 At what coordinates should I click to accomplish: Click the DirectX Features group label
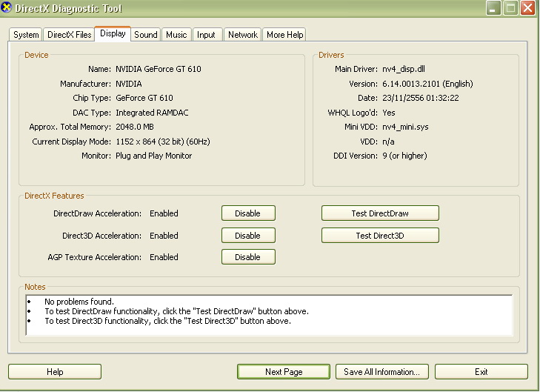point(54,196)
